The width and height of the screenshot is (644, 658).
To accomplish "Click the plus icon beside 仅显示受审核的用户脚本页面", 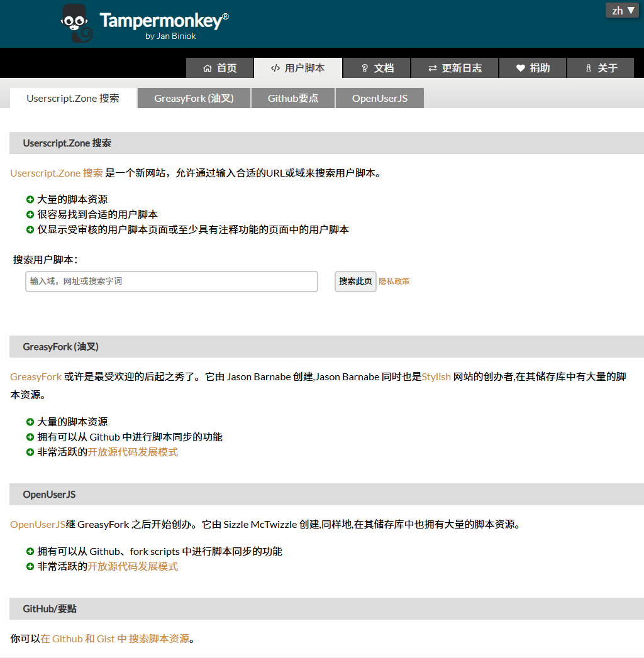I will pyautogui.click(x=30, y=230).
